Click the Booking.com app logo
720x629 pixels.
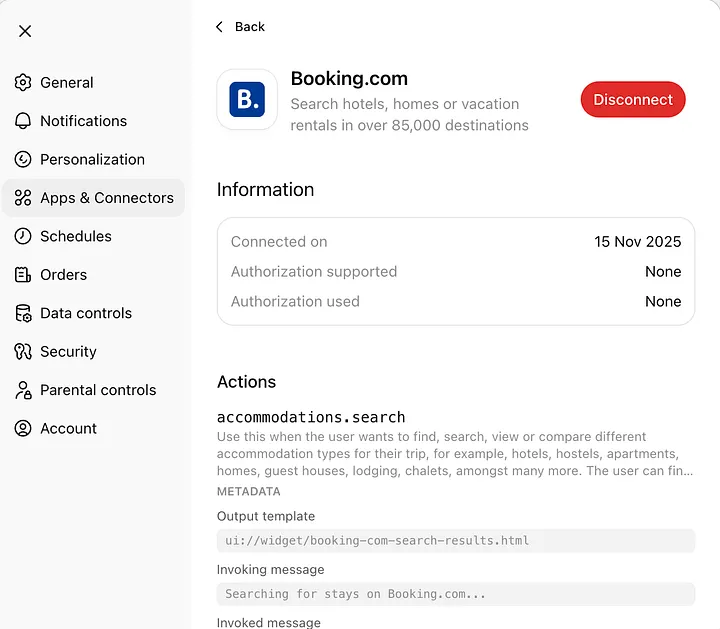[x=247, y=100]
